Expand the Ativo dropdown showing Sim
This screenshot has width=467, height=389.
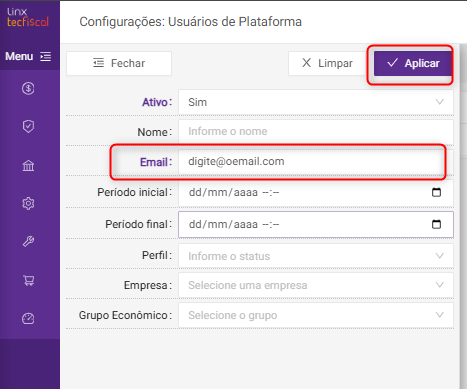316,102
